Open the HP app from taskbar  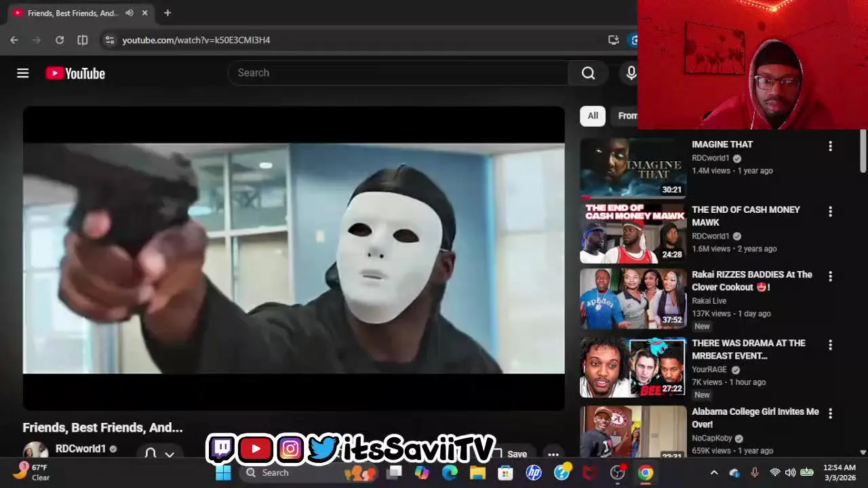click(534, 472)
